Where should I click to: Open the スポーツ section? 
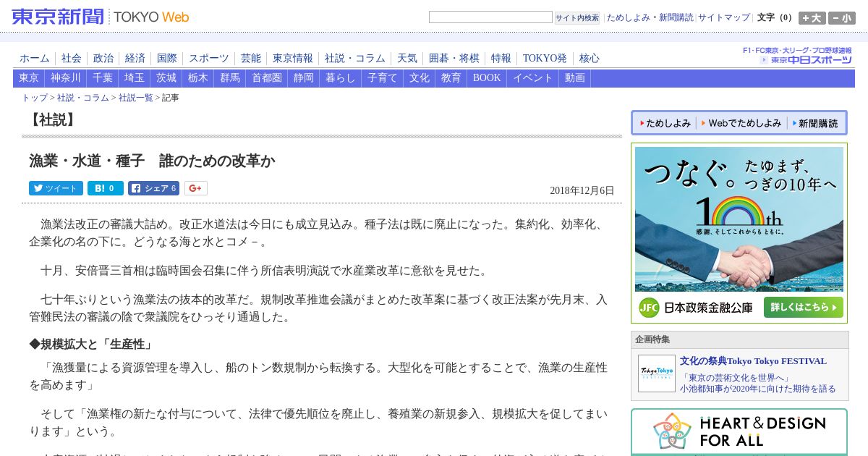209,59
